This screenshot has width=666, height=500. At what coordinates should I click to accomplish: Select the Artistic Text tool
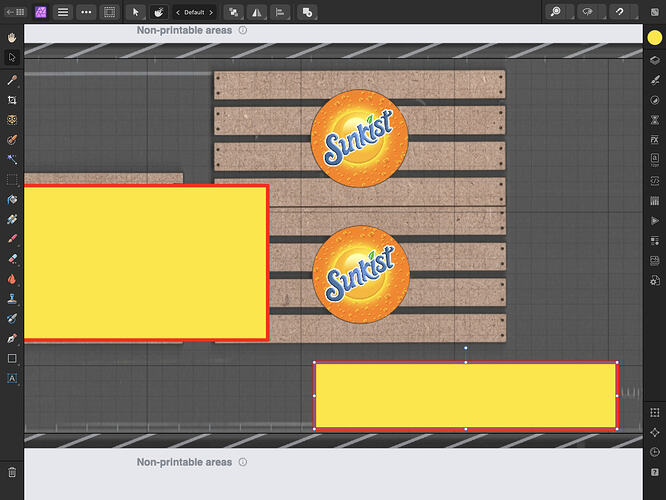[12, 378]
